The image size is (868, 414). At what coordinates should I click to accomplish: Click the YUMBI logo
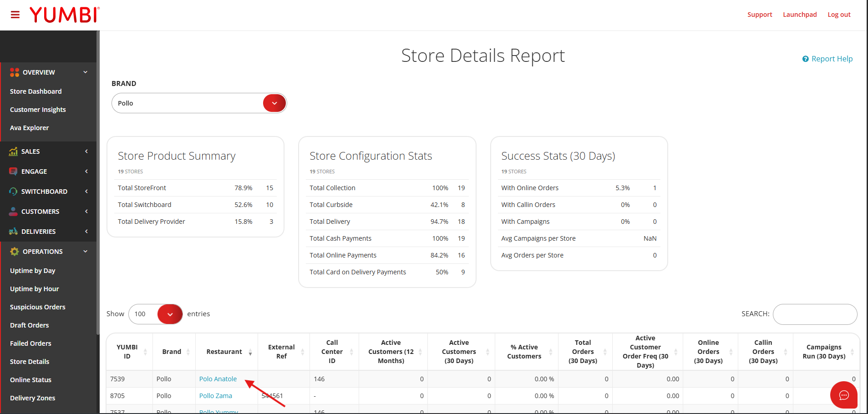(x=64, y=15)
